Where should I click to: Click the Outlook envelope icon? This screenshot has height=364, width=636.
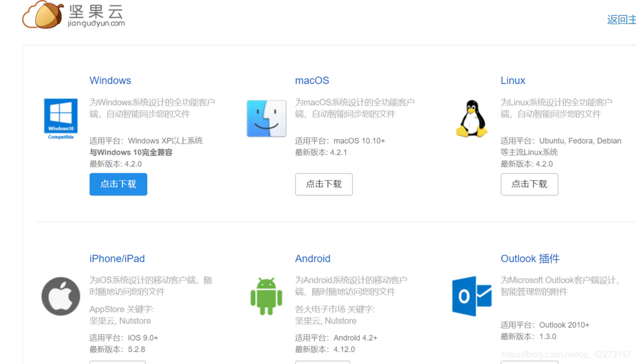tap(472, 296)
